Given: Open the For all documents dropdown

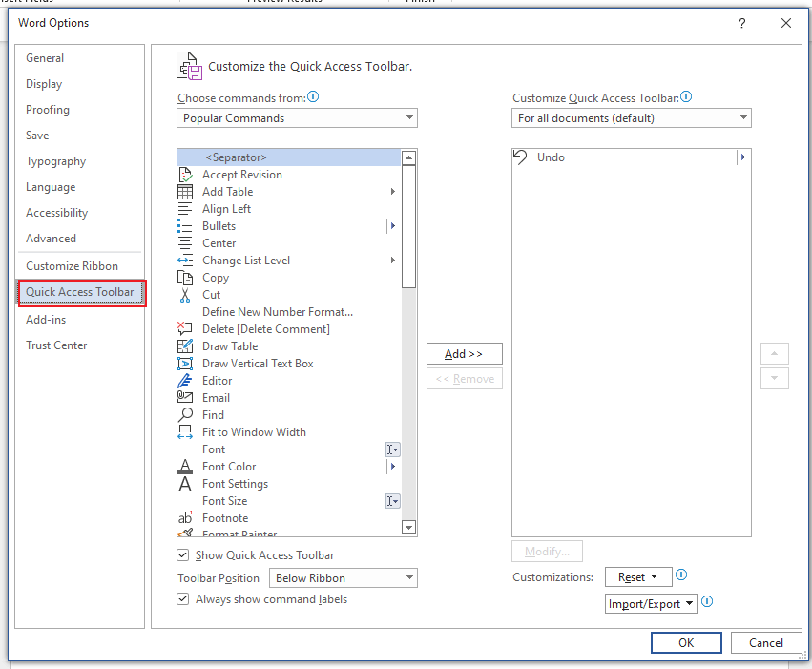Looking at the screenshot, I should (x=632, y=118).
